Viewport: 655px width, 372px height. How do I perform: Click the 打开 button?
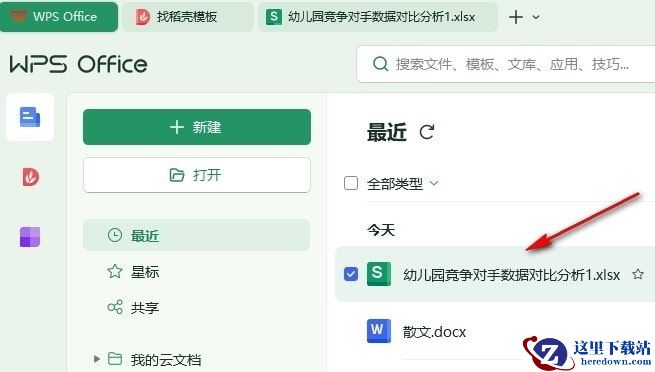point(197,175)
